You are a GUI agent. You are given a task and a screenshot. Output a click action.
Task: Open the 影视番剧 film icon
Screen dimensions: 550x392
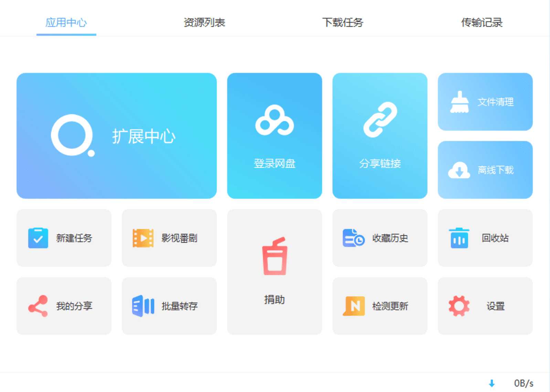pyautogui.click(x=143, y=238)
